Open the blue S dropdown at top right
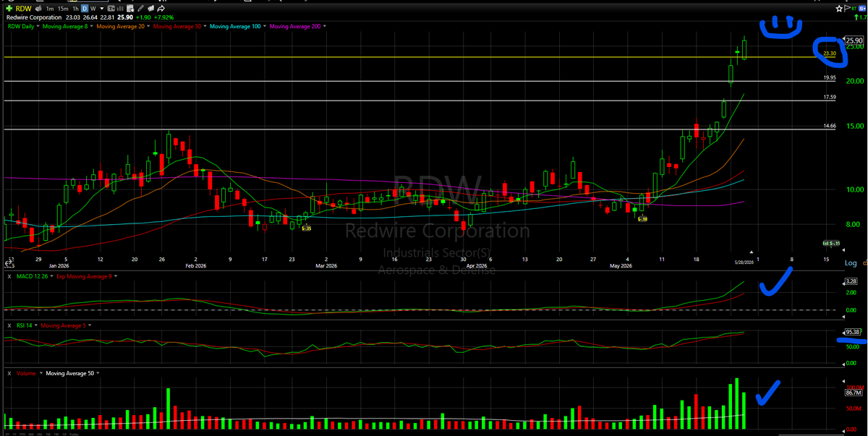 (x=861, y=9)
